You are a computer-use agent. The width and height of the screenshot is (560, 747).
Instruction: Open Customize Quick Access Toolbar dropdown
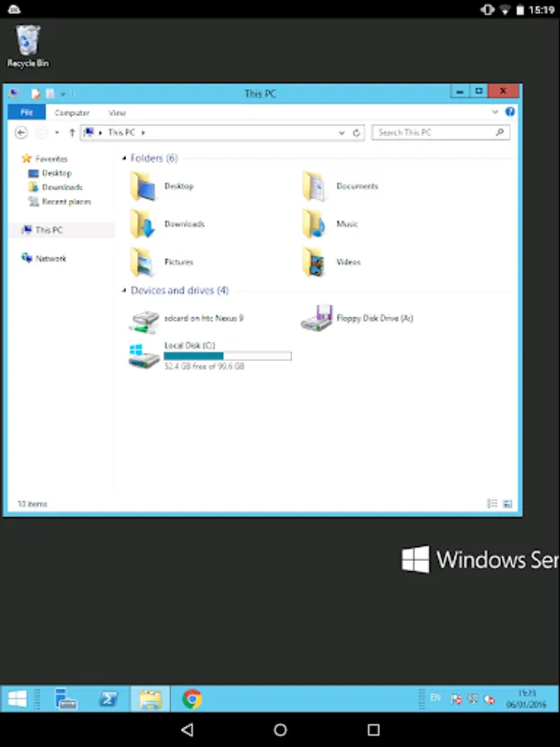click(63, 94)
